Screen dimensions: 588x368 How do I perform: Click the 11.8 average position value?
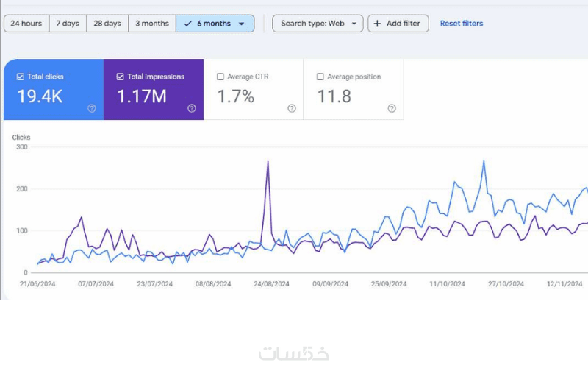click(334, 96)
